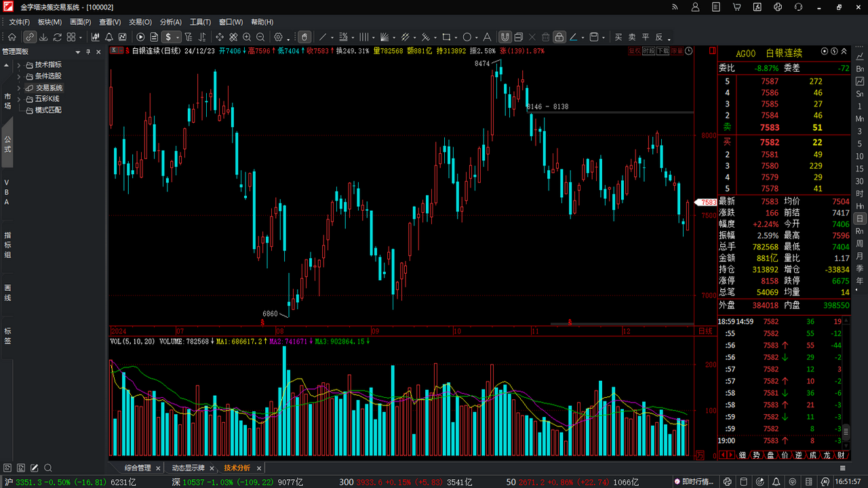Image resolution: width=868 pixels, height=488 pixels.
Task: Select the text annotation 'A' tool
Action: pos(486,37)
